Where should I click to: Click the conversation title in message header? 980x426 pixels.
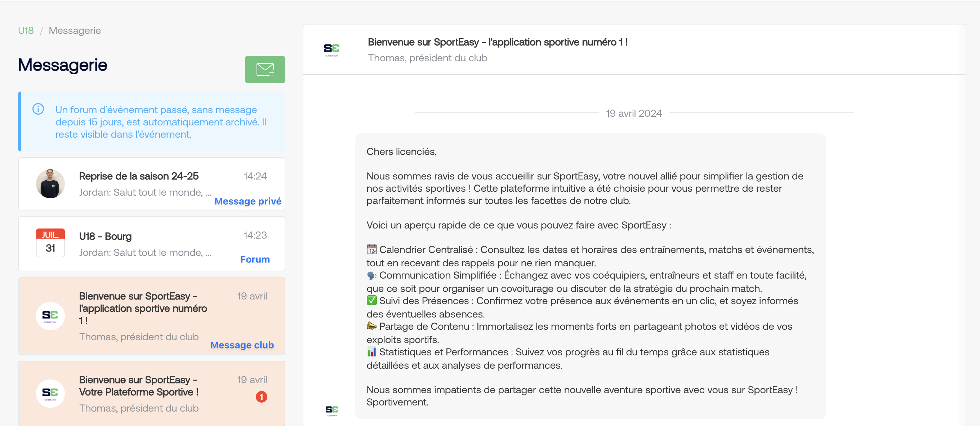498,42
